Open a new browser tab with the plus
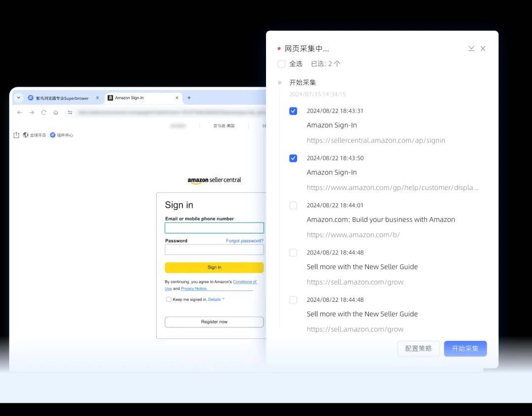 189,97
